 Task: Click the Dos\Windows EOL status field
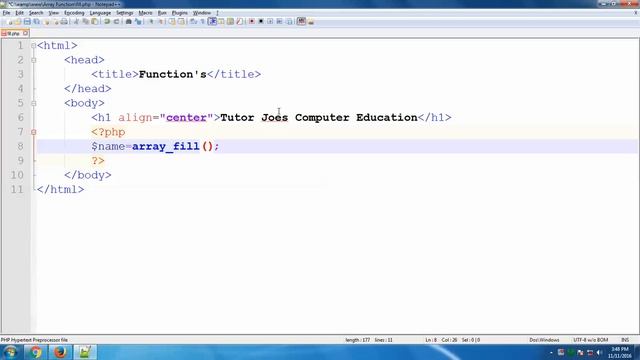click(x=544, y=340)
